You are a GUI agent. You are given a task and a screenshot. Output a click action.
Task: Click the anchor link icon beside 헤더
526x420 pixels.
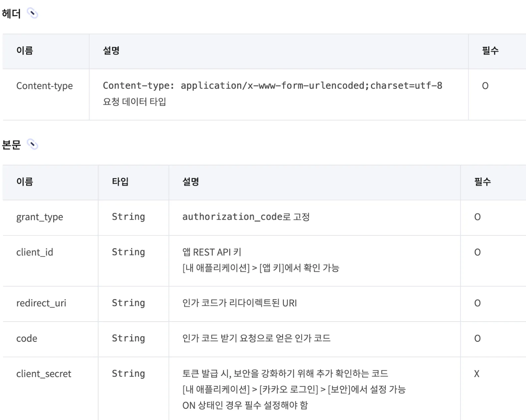coord(33,14)
